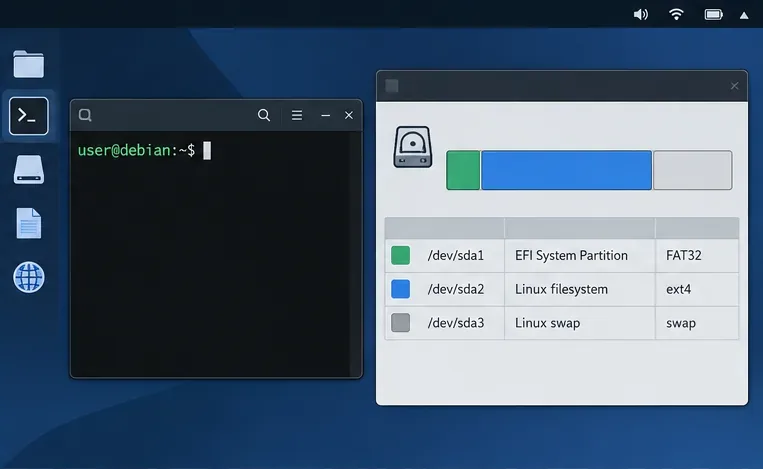
Task: Open the Terminal app in the dock
Action: click(29, 116)
